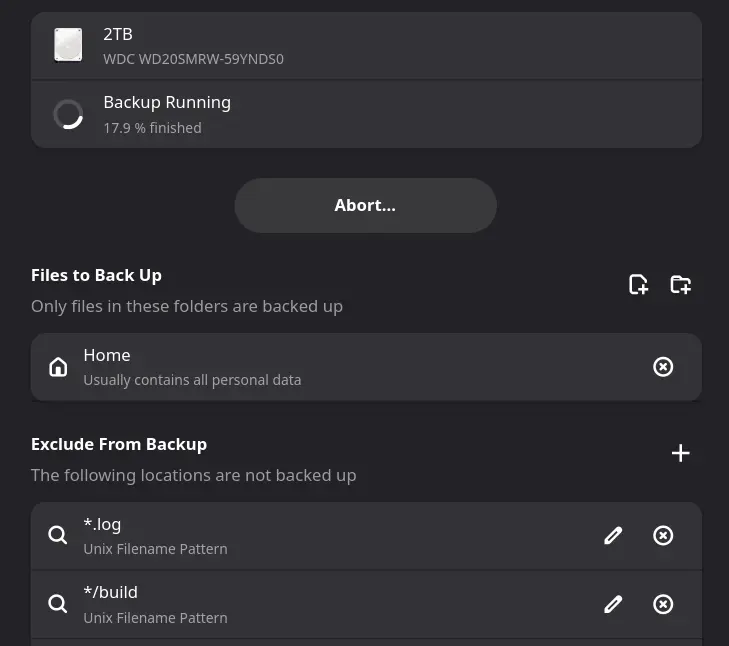Viewport: 729px width, 646px height.
Task: Click the */build pattern name
Action: coord(111,593)
